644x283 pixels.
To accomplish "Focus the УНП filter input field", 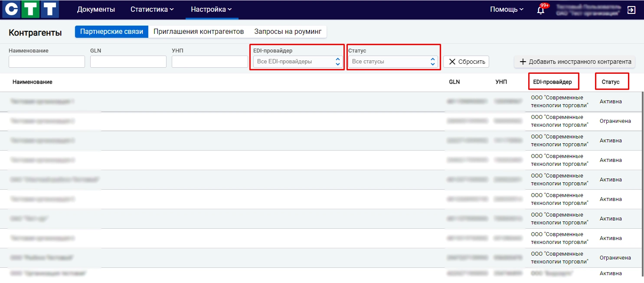I will (210, 62).
